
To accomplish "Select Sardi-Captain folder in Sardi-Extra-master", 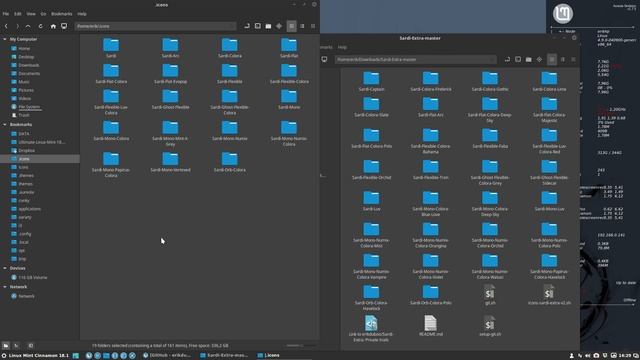I will [x=371, y=81].
